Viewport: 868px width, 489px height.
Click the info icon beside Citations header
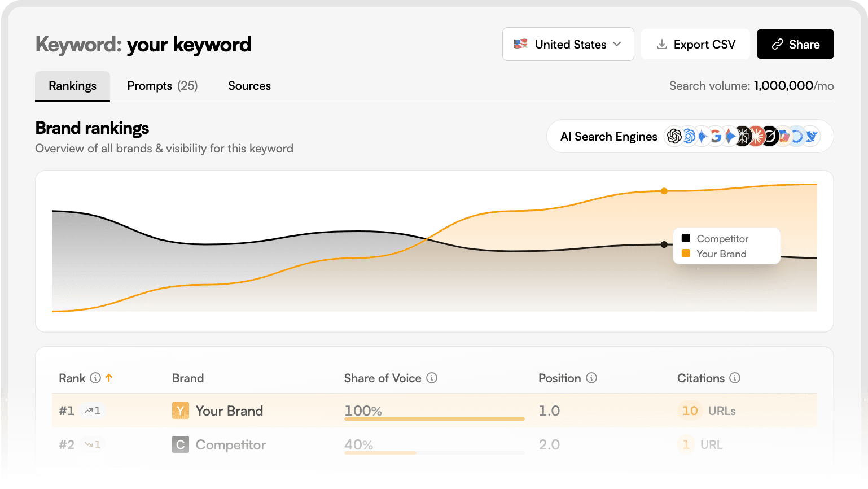[735, 378]
